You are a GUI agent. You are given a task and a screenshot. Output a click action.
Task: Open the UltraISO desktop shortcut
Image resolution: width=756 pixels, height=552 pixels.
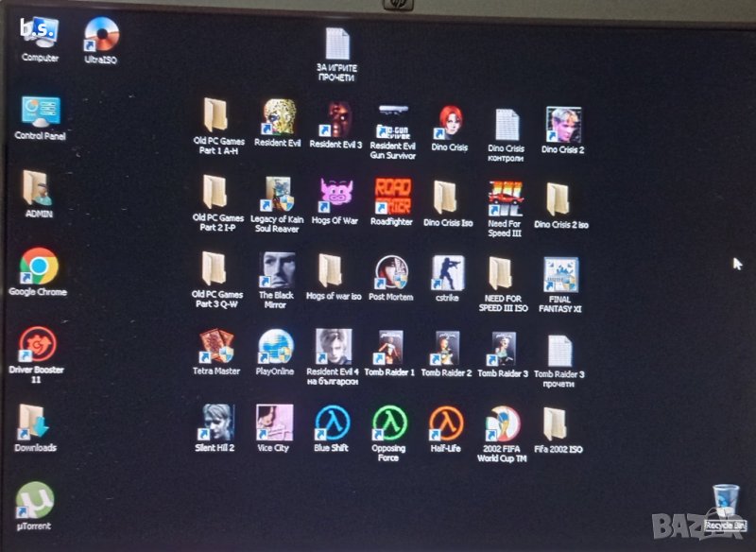(100, 36)
